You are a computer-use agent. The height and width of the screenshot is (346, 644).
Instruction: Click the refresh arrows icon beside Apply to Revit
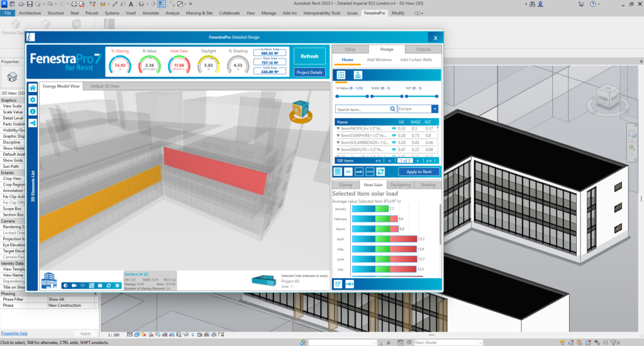pyautogui.click(x=380, y=172)
